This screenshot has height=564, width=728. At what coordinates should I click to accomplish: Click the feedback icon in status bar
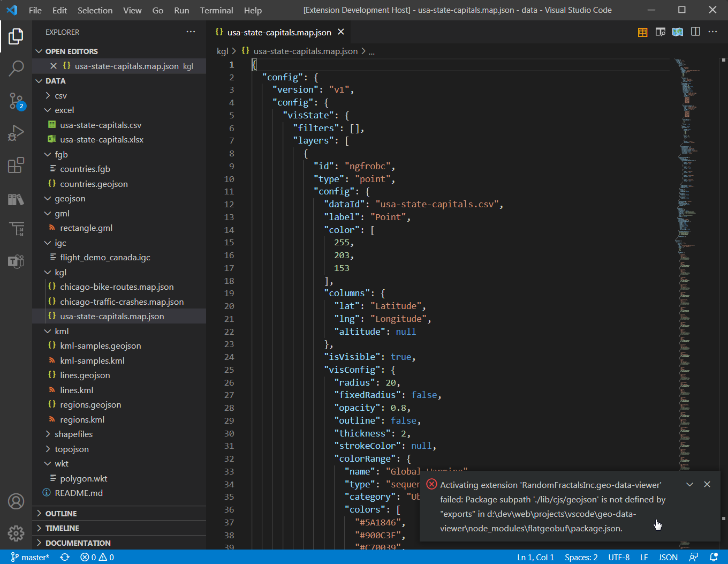tap(694, 557)
